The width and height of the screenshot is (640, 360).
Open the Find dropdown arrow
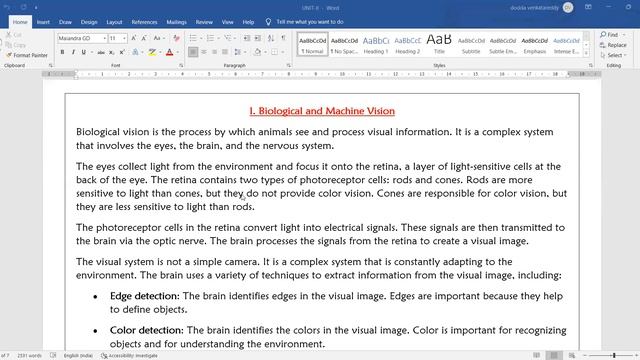(624, 35)
